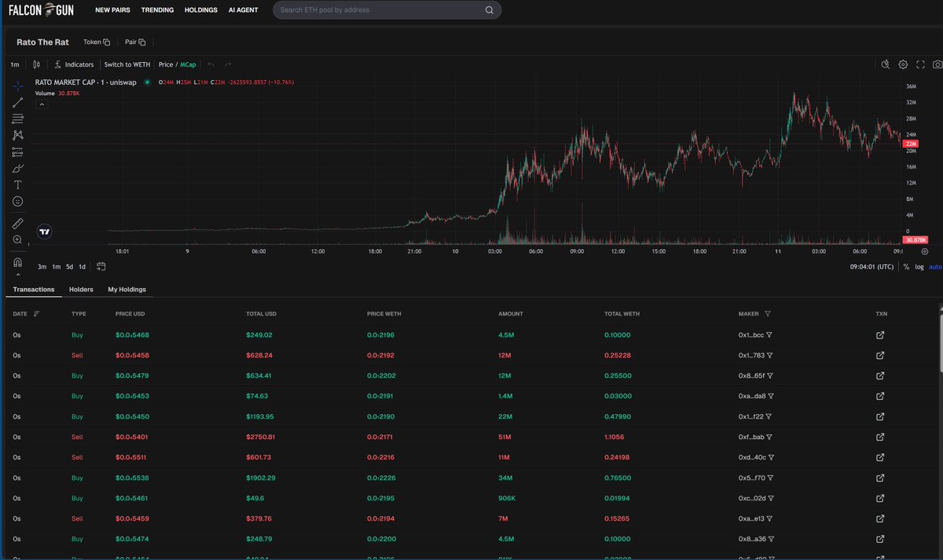This screenshot has width=943, height=560.
Task: Expand the drawing toolbar bottom chevron
Action: [17, 274]
